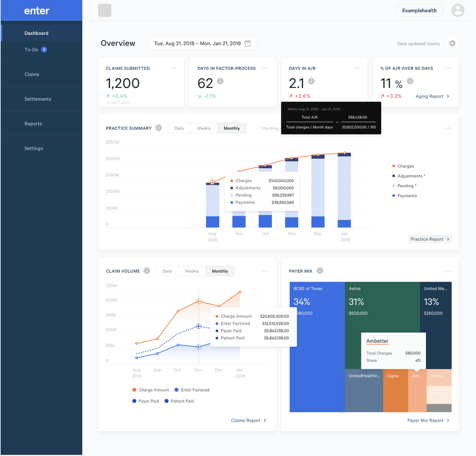Open the To-Do menu item
This screenshot has width=476, height=456.
point(30,49)
